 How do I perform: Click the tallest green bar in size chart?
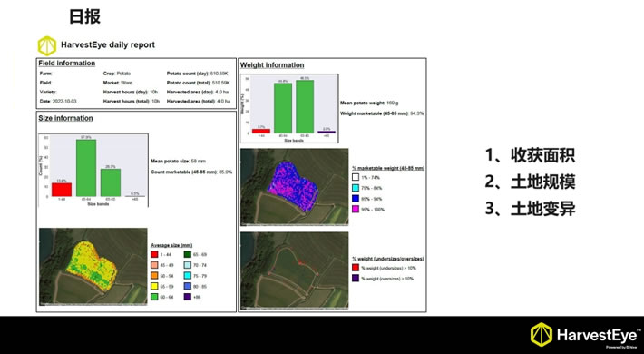point(86,168)
